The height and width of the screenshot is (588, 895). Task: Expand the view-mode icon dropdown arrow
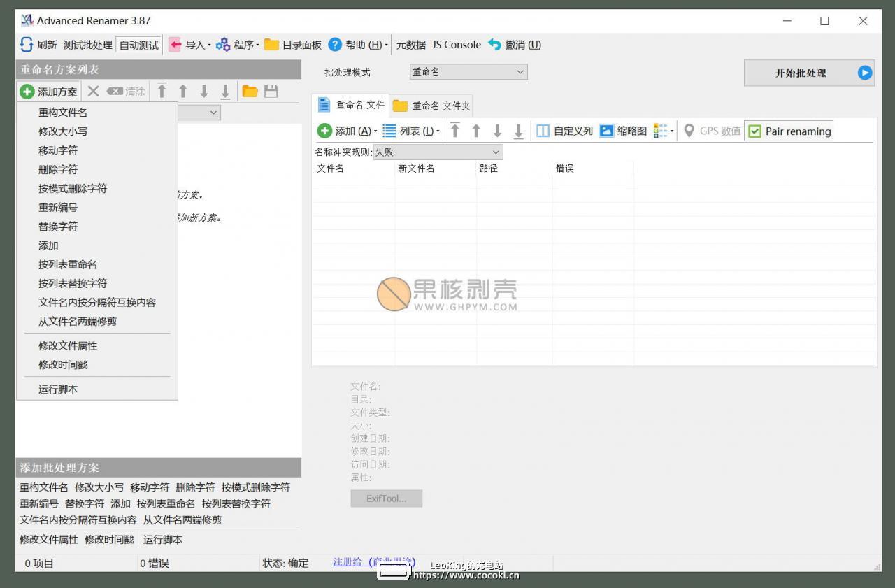672,131
